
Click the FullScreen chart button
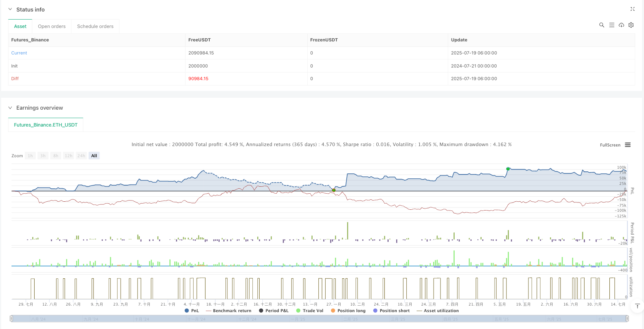(610, 145)
